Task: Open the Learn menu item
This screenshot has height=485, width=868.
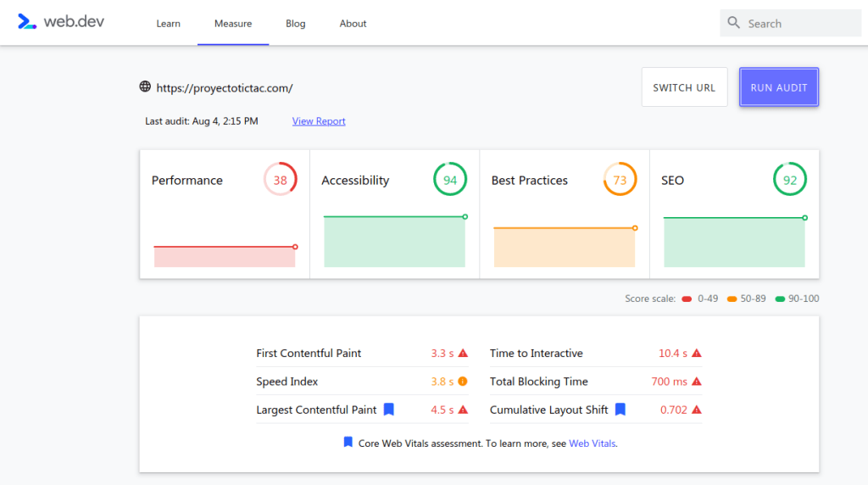Action: click(x=168, y=24)
